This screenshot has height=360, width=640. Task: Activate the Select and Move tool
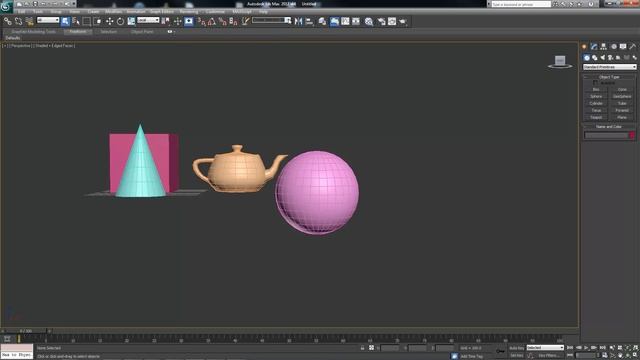(109, 21)
